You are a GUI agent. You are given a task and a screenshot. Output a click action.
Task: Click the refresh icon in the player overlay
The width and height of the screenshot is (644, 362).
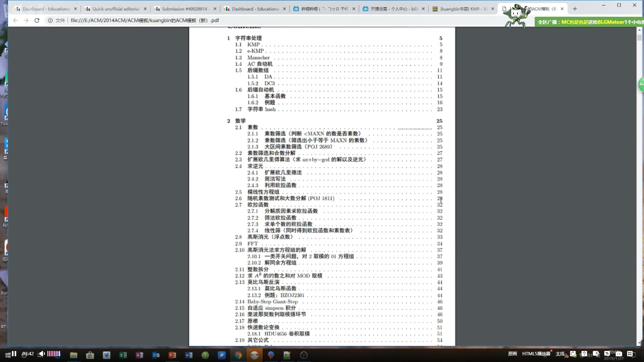[573, 354]
